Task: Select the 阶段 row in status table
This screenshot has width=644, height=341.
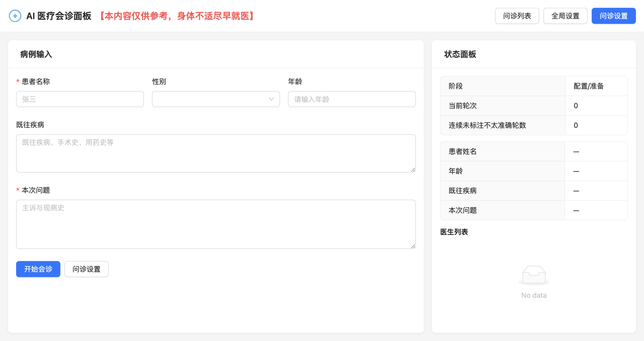Action: pos(533,86)
